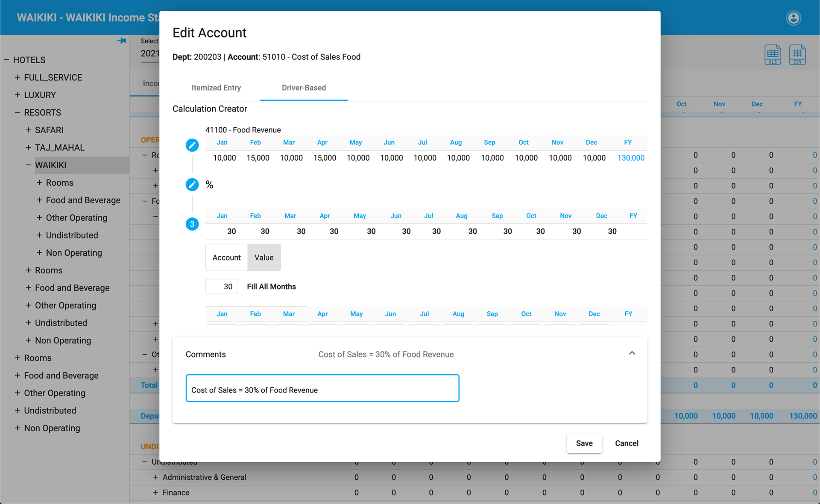Viewport: 820px width, 504px height.
Task: Choose the Account toggle option
Action: [x=227, y=258]
